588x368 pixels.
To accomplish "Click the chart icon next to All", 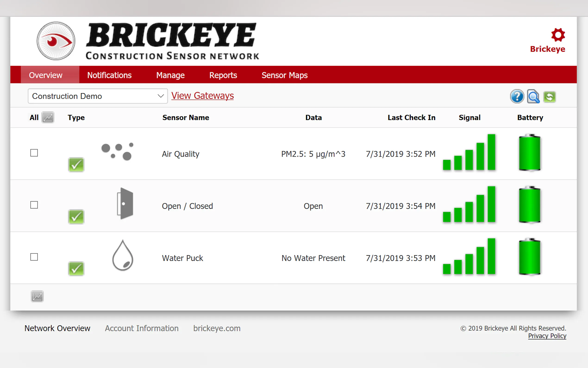I will (x=48, y=117).
